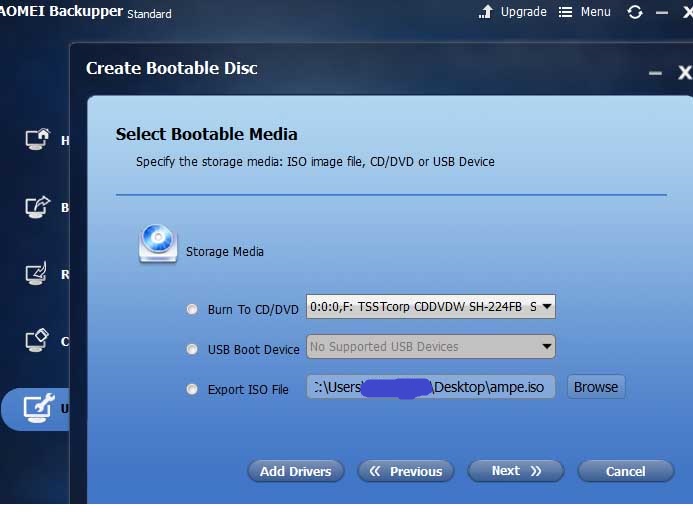Open the Home sidebar icon
This screenshot has height=530, width=693.
pos(38,140)
